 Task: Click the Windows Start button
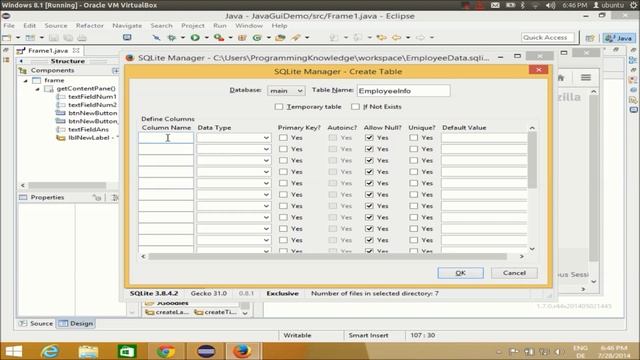point(14,351)
